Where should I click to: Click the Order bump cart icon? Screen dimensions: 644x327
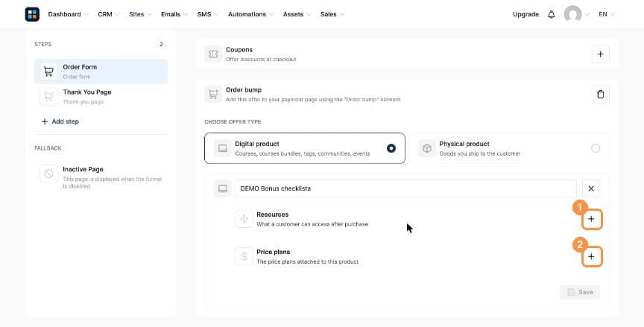click(x=213, y=95)
